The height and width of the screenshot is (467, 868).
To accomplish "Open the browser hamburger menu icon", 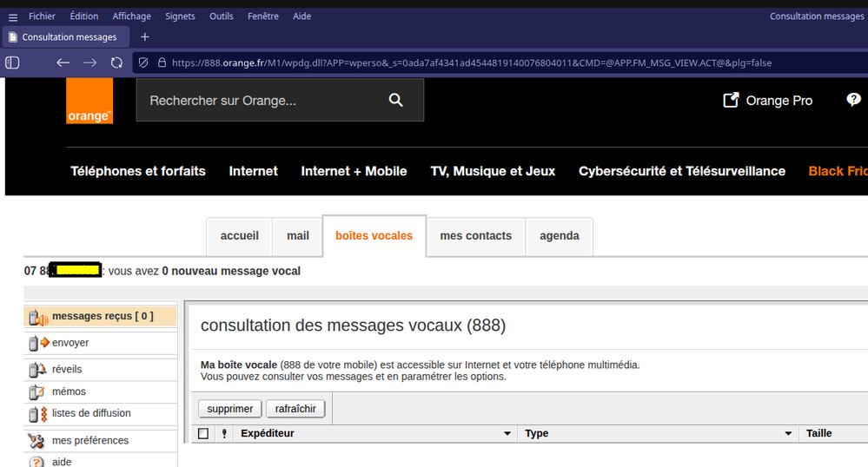I will pos(13,17).
